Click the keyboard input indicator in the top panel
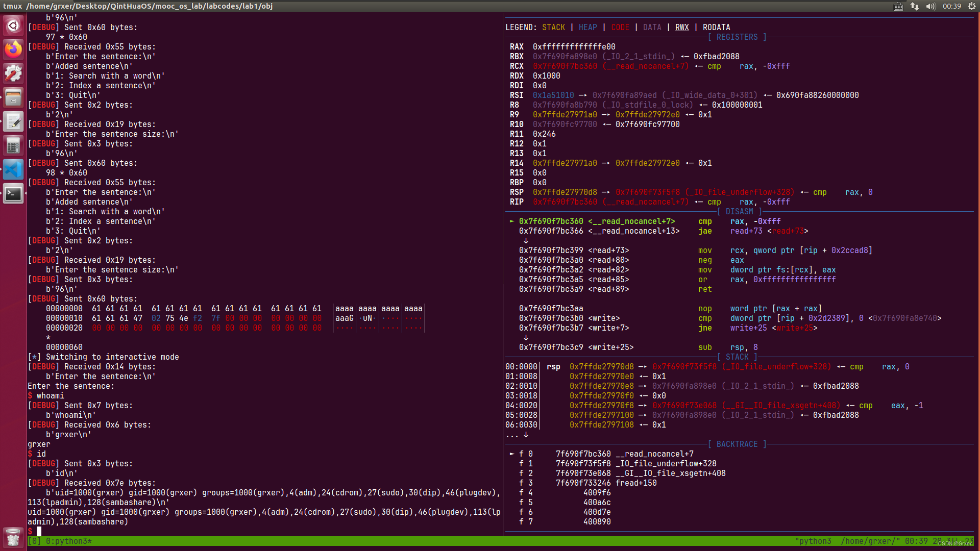The image size is (980, 551). [x=897, y=7]
